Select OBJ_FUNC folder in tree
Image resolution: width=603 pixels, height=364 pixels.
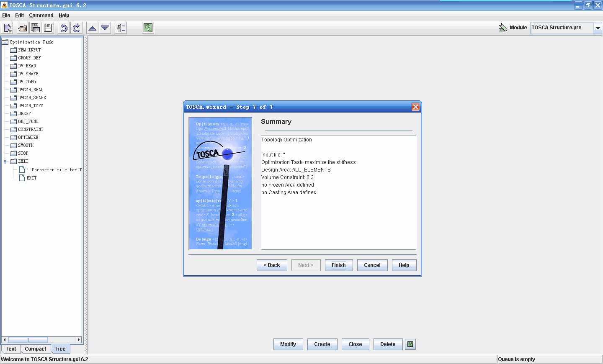tap(24, 121)
